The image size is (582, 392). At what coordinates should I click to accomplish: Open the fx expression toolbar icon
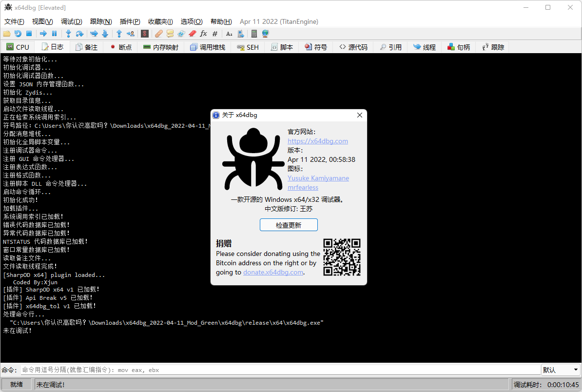pos(204,33)
